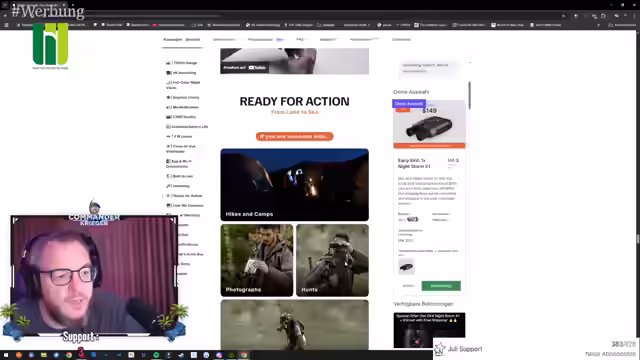Open the 'Special Offer' reward thumbnail

(x=429, y=330)
